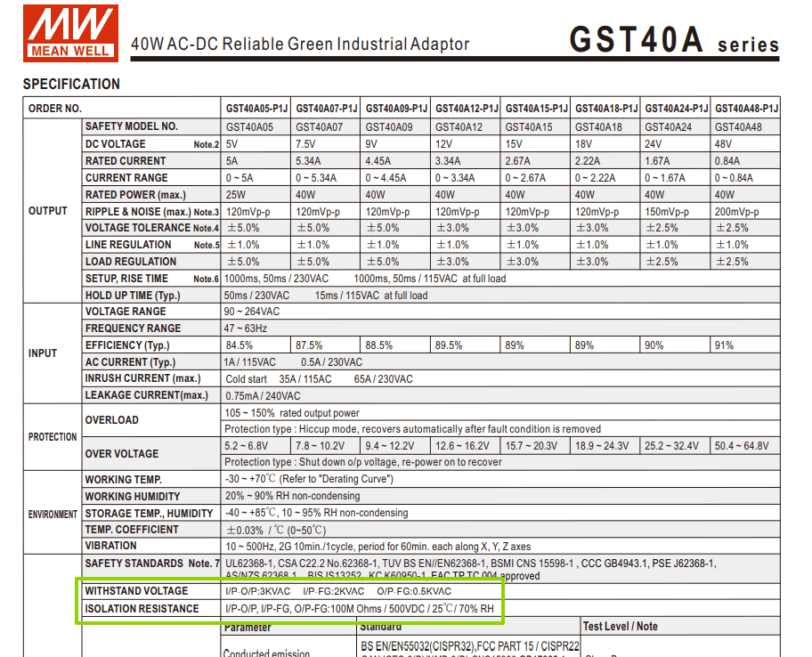Click the "ORDER NO." row label
This screenshot has height=657, width=812.
tap(55, 109)
